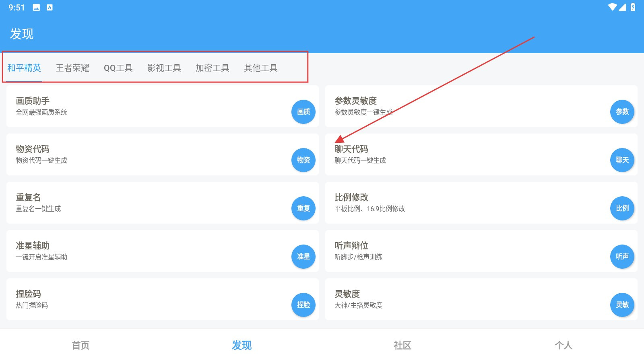Select the 影视工具 tab
Image resolution: width=644 pixels, height=362 pixels.
click(164, 68)
